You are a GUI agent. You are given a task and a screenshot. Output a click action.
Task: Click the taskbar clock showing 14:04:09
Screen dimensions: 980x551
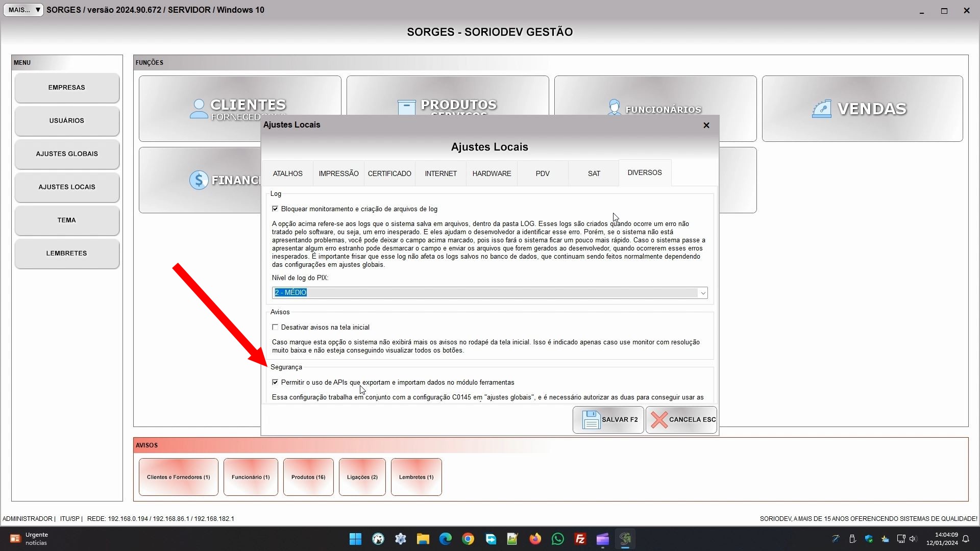(x=943, y=539)
